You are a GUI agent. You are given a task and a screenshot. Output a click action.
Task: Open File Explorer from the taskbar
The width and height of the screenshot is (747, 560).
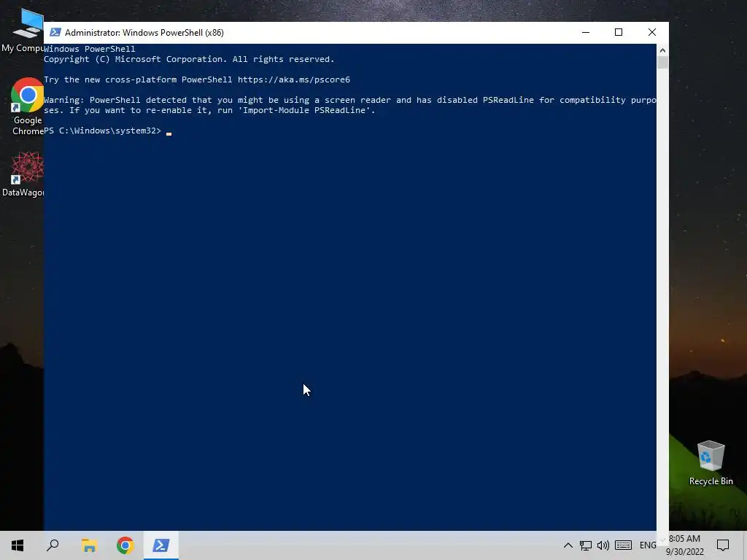click(x=89, y=545)
